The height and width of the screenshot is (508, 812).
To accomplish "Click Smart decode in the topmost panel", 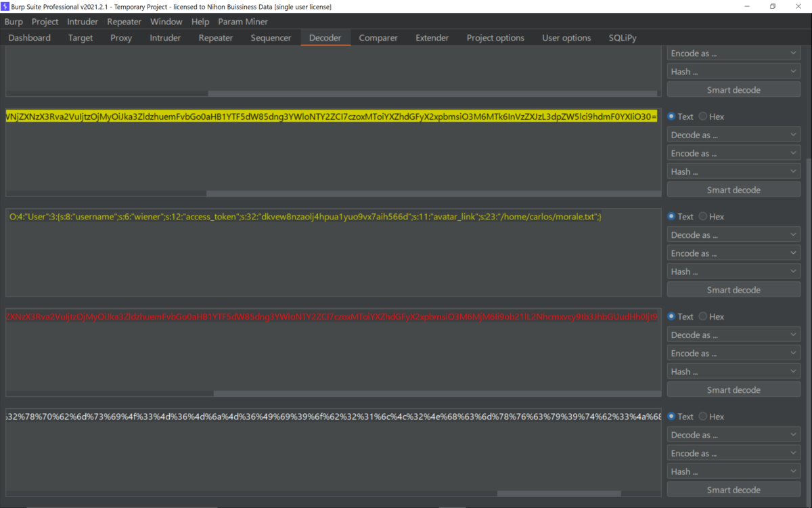I will coord(734,89).
